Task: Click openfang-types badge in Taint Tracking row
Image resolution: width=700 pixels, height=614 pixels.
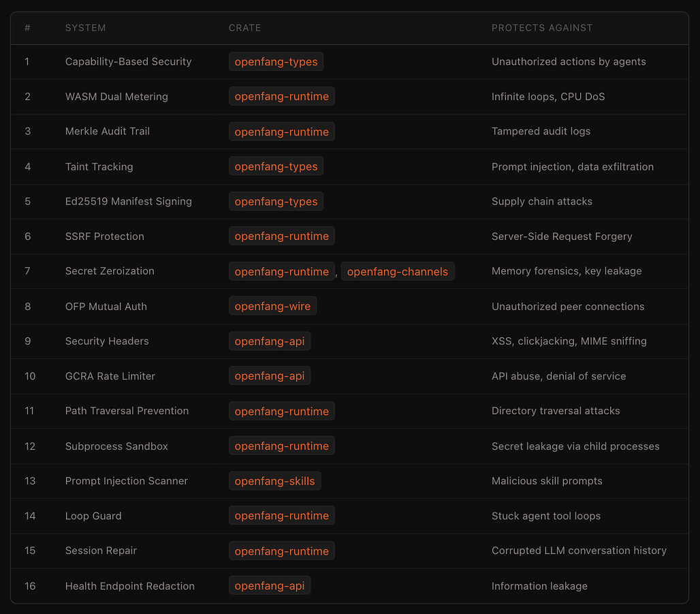Action: click(x=276, y=167)
